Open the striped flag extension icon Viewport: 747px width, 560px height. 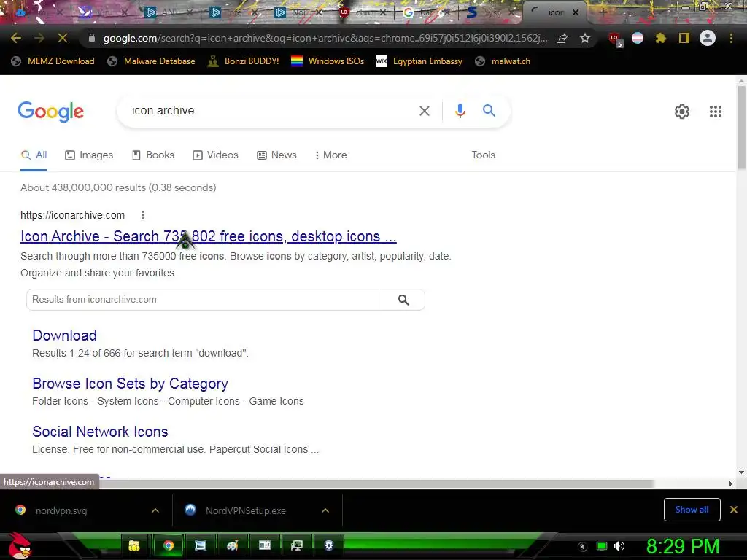pyautogui.click(x=638, y=38)
